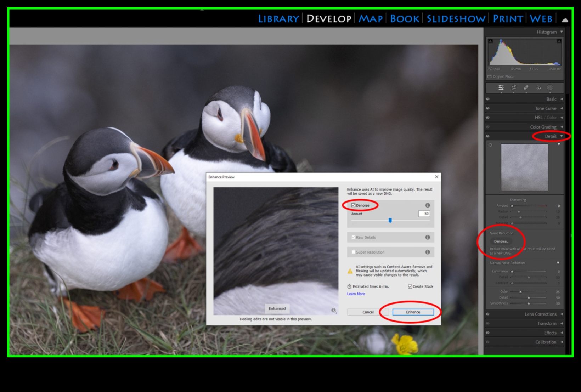Toggle visibility of the Basic panel

pos(488,99)
